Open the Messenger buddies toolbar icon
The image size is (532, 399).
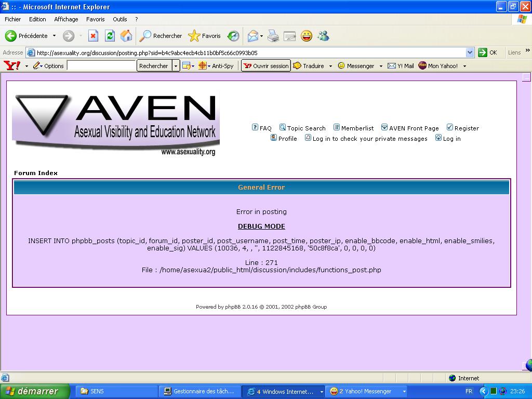[323, 36]
